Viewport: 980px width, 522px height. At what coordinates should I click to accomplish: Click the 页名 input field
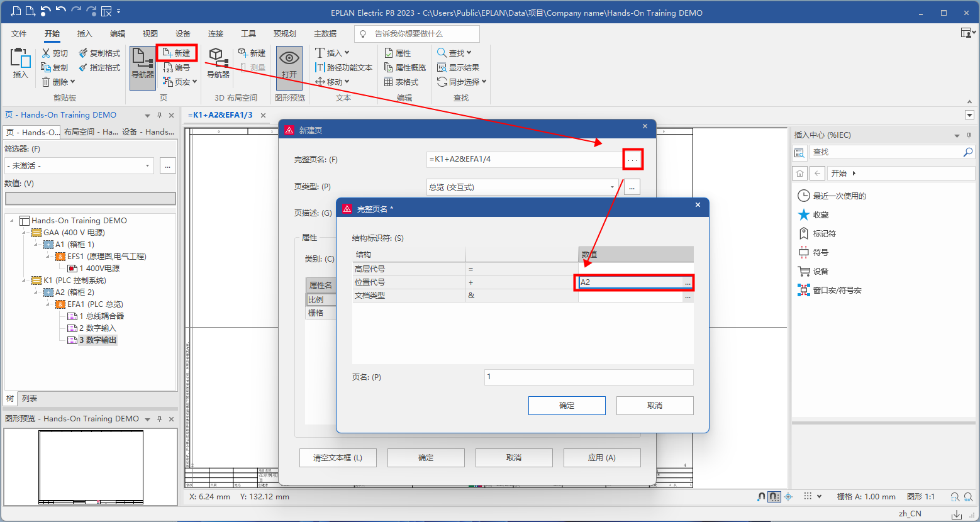pyautogui.click(x=588, y=377)
